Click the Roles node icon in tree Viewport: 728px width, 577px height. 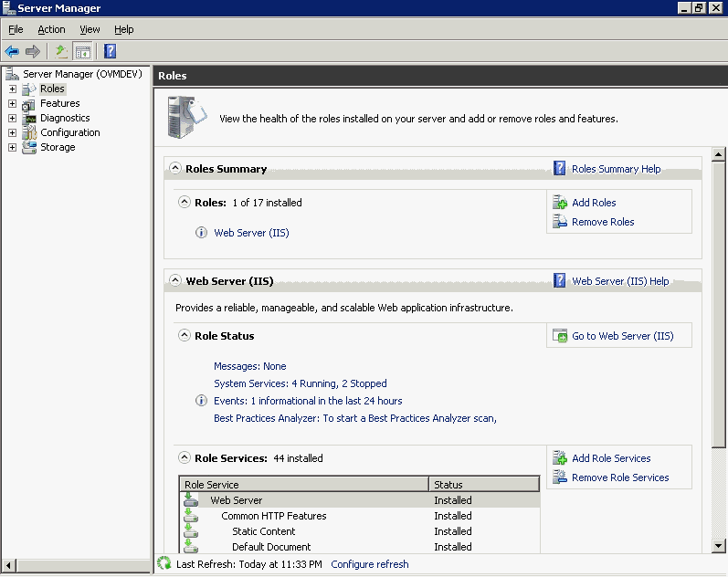click(29, 89)
